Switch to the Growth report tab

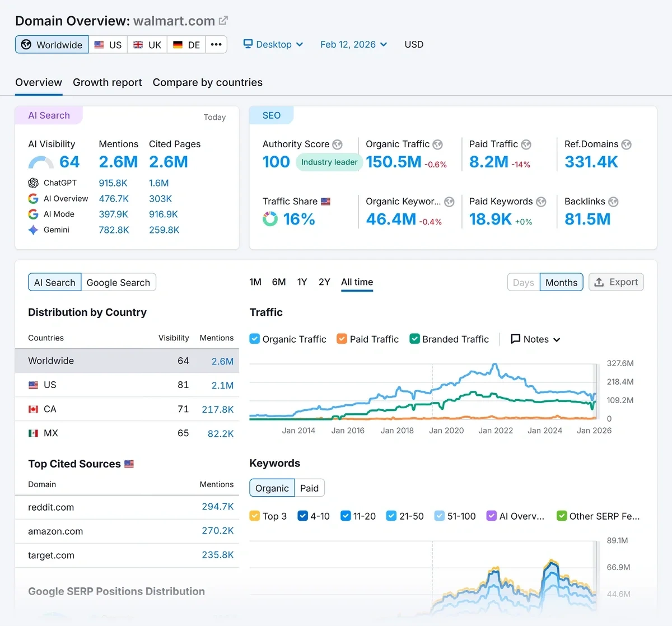click(107, 82)
